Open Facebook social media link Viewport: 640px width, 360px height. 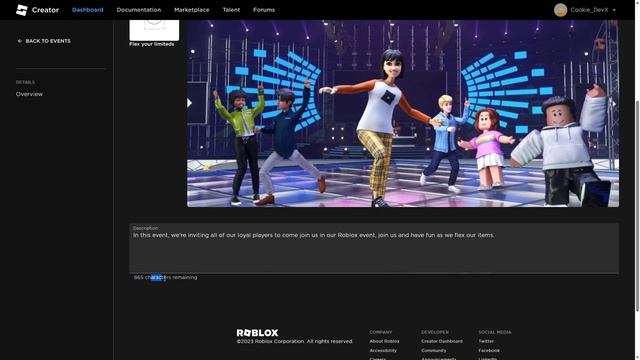(489, 351)
